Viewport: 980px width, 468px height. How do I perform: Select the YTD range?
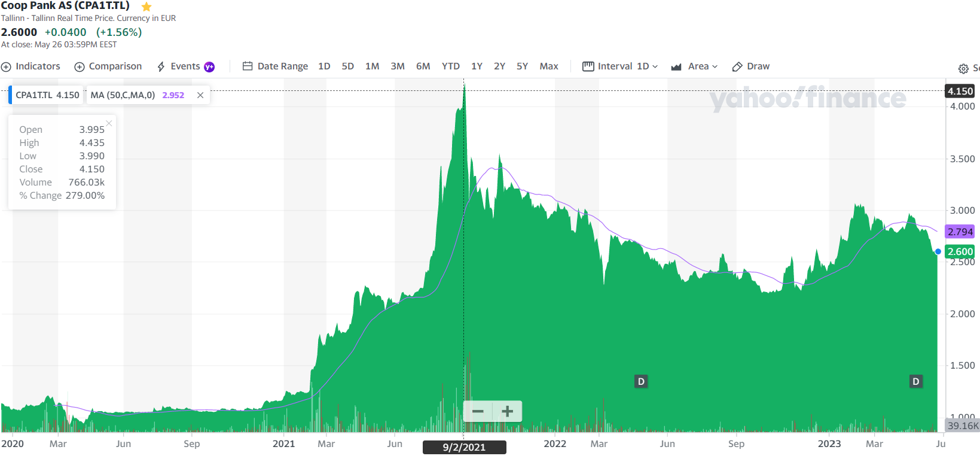[451, 66]
